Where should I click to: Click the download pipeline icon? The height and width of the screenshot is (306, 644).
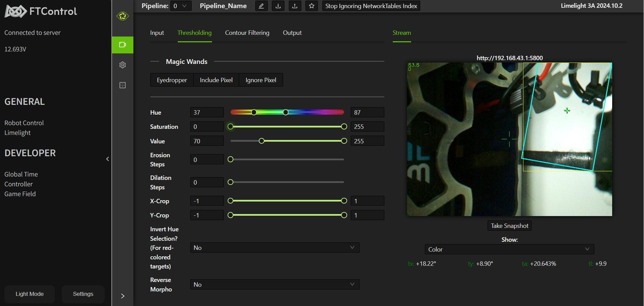coord(278,6)
